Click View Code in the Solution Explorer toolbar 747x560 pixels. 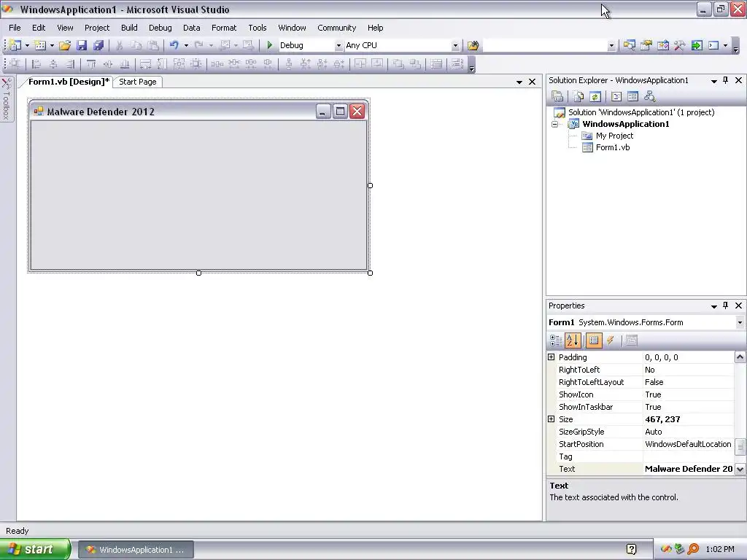point(616,97)
